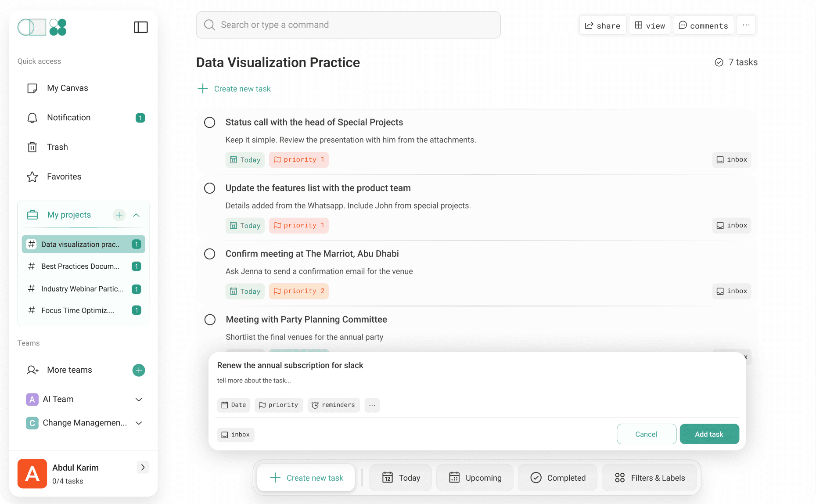Check off 'Confirm meeting at The Marriot' task
Viewport: 816px width, 504px height.
click(x=209, y=254)
